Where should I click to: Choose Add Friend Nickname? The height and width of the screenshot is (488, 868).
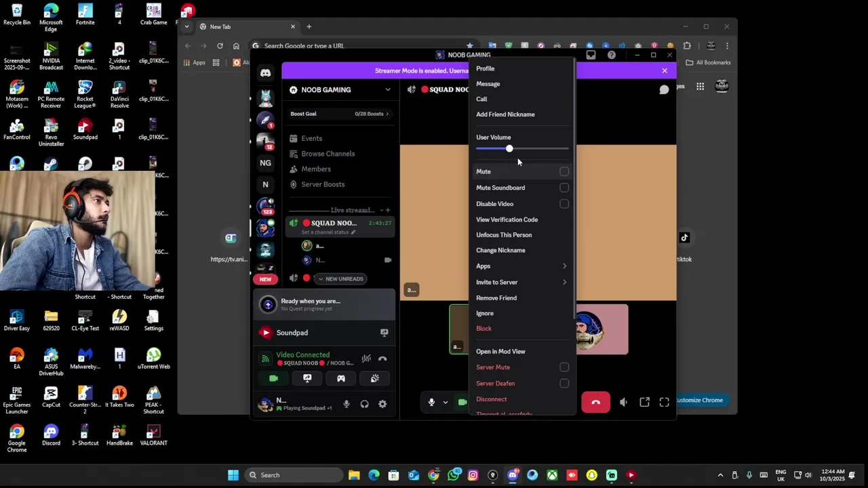[522, 115]
